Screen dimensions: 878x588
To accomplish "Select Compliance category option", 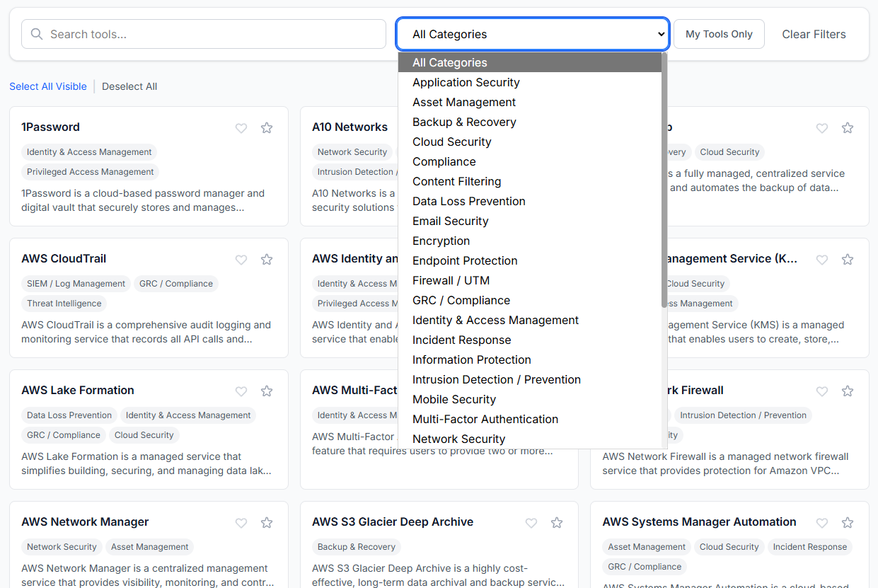I will click(x=529, y=161).
